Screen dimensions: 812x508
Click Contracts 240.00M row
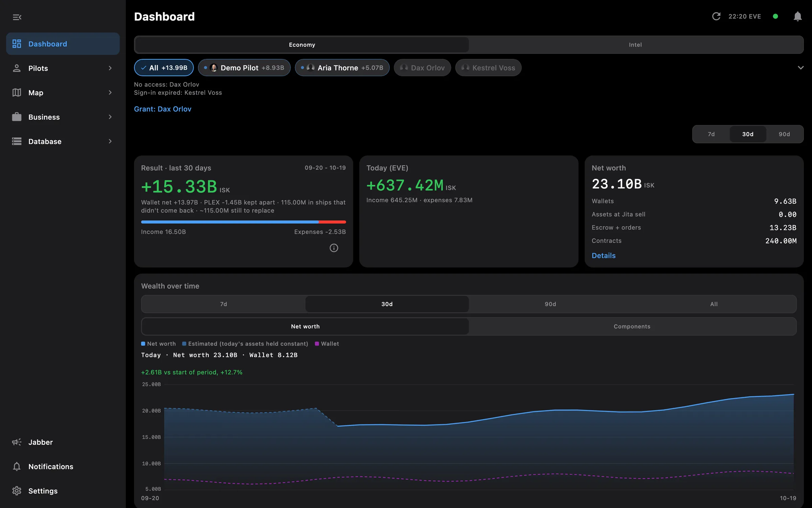(x=694, y=241)
